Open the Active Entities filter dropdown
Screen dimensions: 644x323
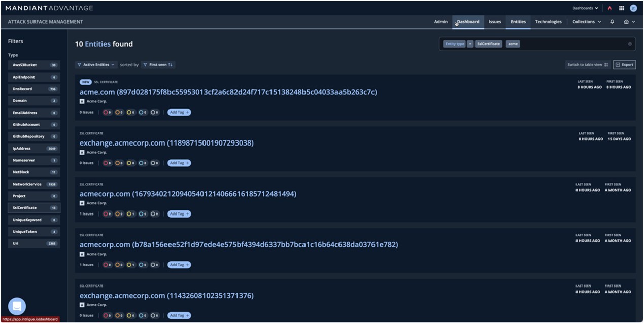point(96,65)
